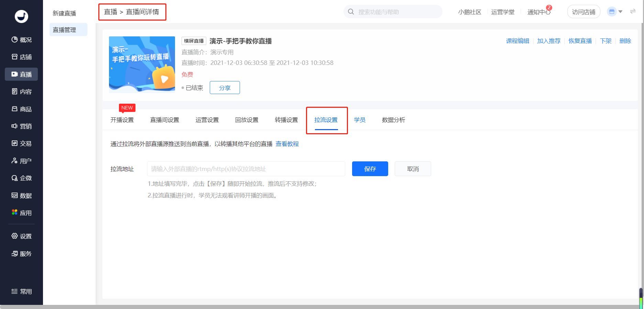Click the Xiaoe logo icon
Image resolution: width=644 pixels, height=309 pixels.
point(21,16)
